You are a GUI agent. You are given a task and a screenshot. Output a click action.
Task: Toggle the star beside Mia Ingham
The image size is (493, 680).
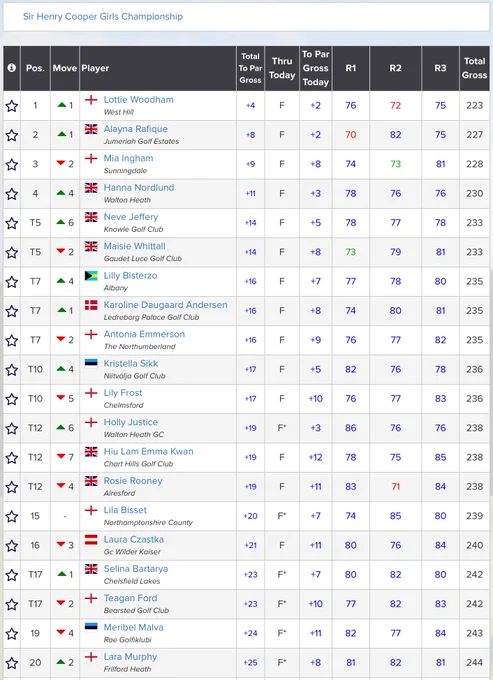coord(12,164)
